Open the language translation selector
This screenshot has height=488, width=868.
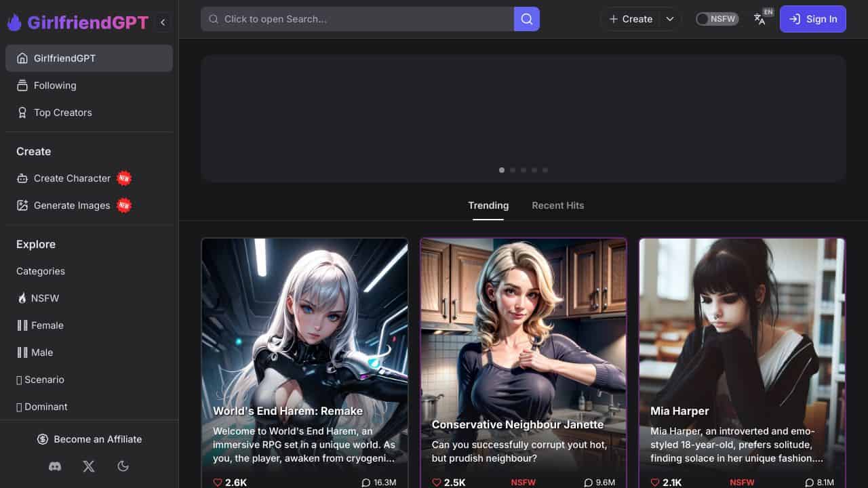(760, 19)
